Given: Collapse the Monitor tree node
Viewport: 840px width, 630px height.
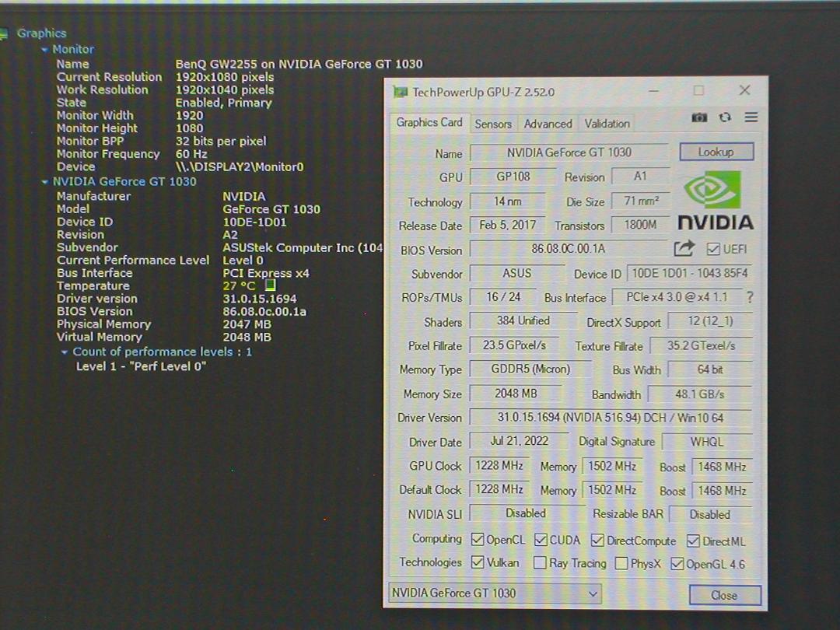Looking at the screenshot, I should click(45, 50).
